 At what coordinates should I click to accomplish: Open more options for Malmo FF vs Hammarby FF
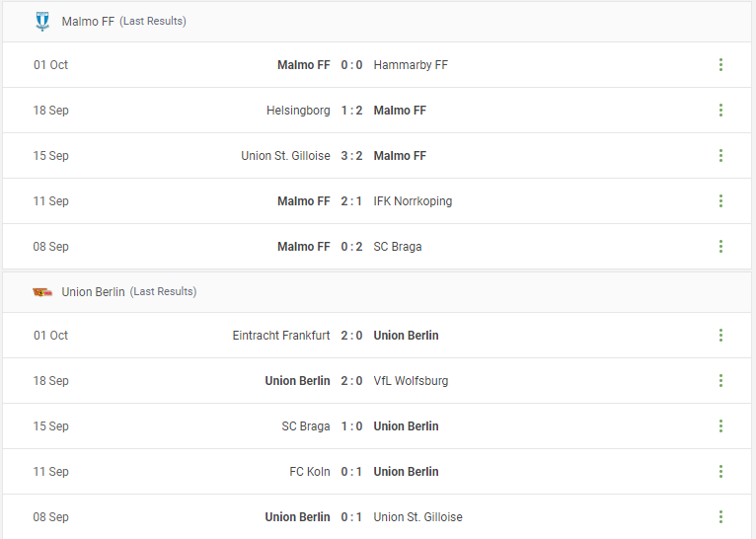[x=720, y=64]
